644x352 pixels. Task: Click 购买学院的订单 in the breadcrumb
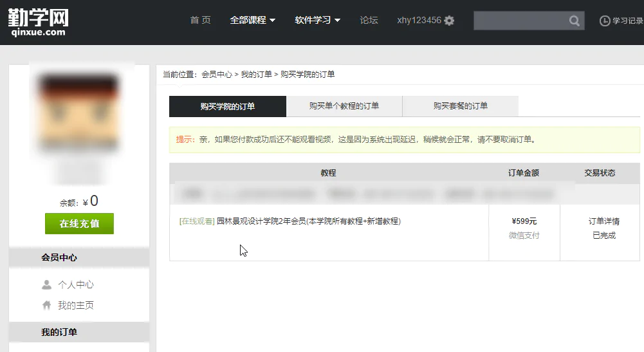pos(308,75)
